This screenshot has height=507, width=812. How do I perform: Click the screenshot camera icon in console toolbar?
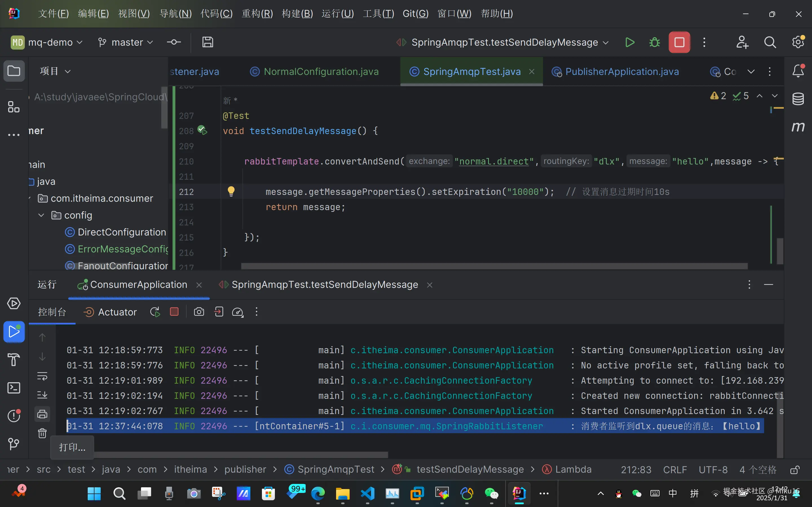coord(199,312)
